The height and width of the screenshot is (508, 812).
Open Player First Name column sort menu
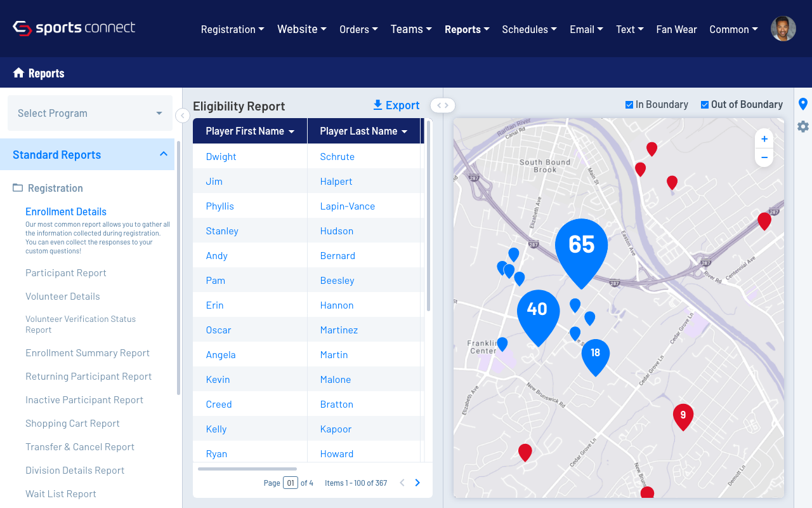(x=292, y=131)
